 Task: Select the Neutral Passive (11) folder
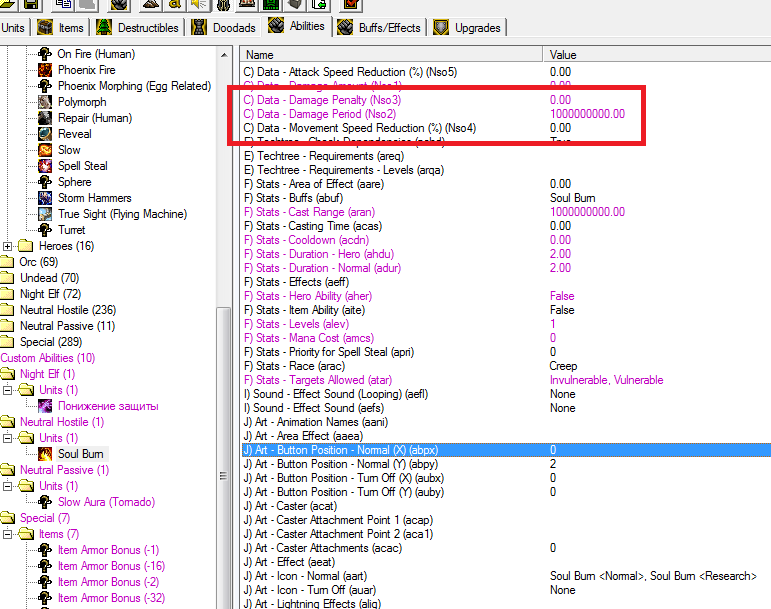coord(67,326)
